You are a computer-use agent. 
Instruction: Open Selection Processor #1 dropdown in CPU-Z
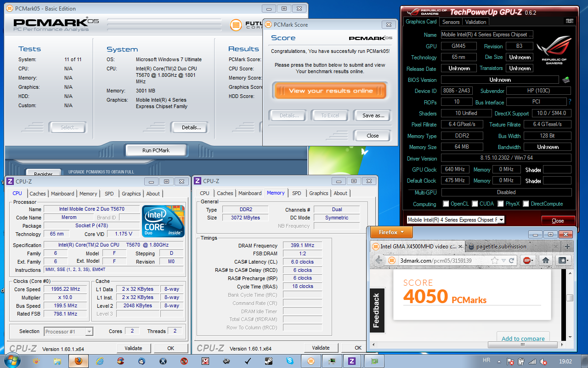point(68,332)
